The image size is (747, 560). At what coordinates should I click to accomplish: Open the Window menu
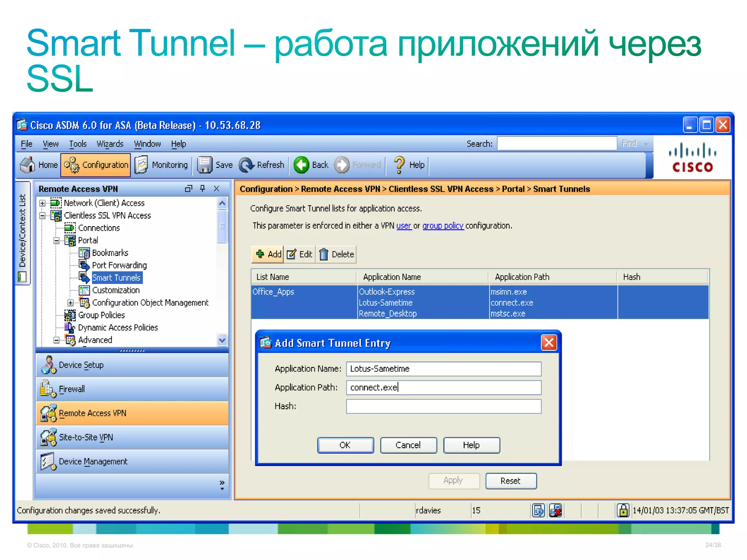tap(147, 144)
